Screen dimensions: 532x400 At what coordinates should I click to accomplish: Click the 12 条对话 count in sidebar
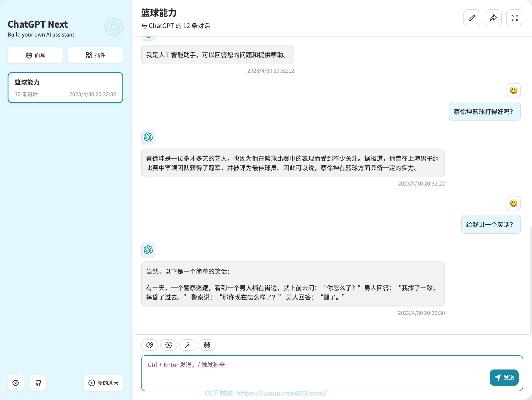pos(26,94)
